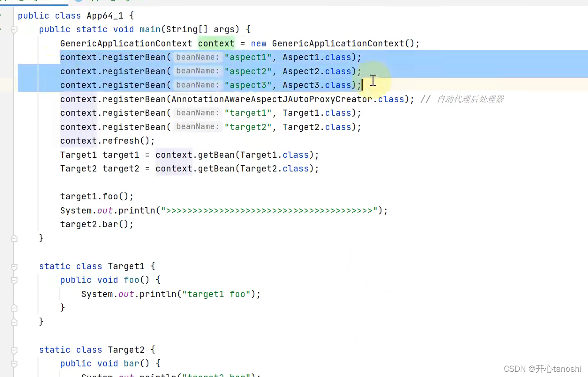
Task: Collapse the foo() method fold marker
Action: click(14, 280)
